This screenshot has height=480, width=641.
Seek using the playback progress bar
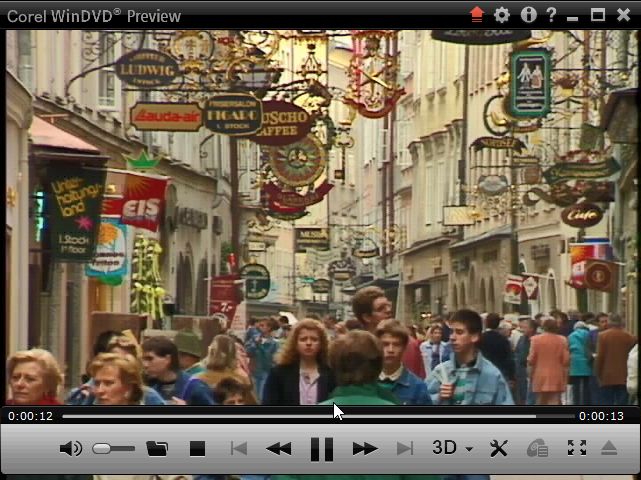coord(318,416)
